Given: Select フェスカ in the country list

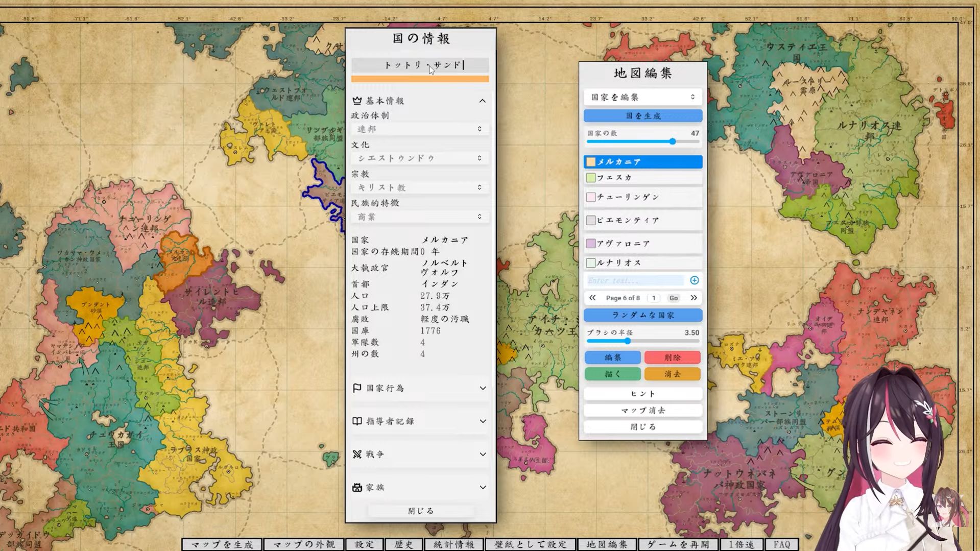Looking at the screenshot, I should [x=642, y=178].
